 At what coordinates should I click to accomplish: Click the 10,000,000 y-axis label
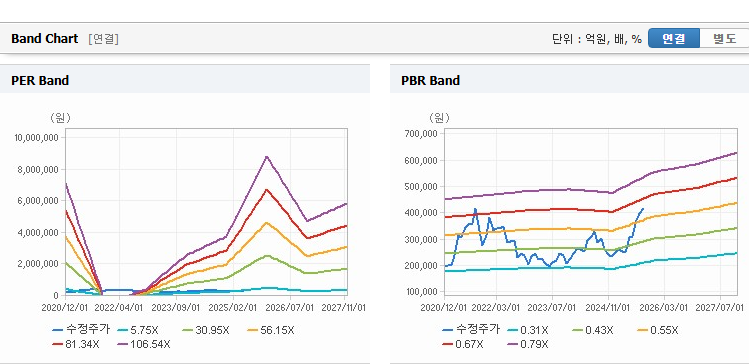(x=36, y=138)
